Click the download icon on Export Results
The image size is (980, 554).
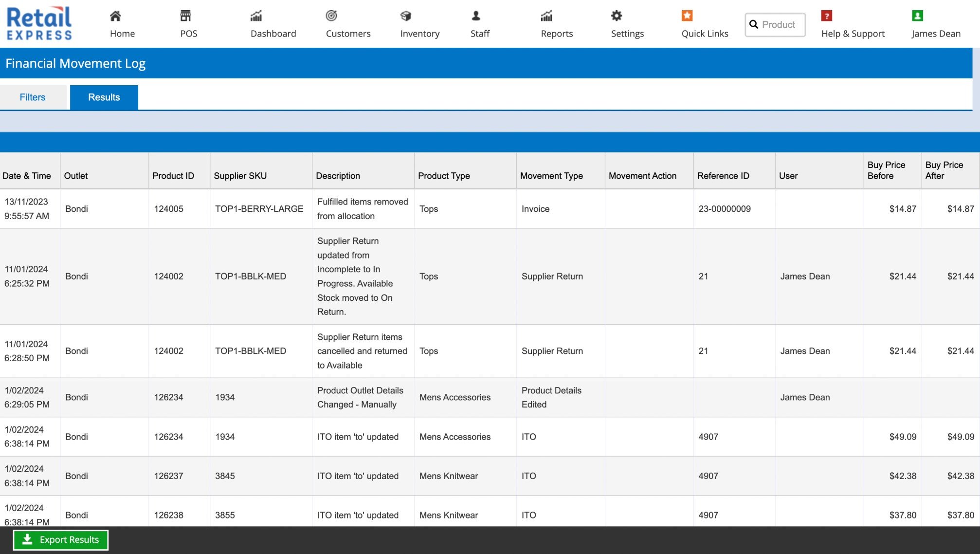click(27, 539)
